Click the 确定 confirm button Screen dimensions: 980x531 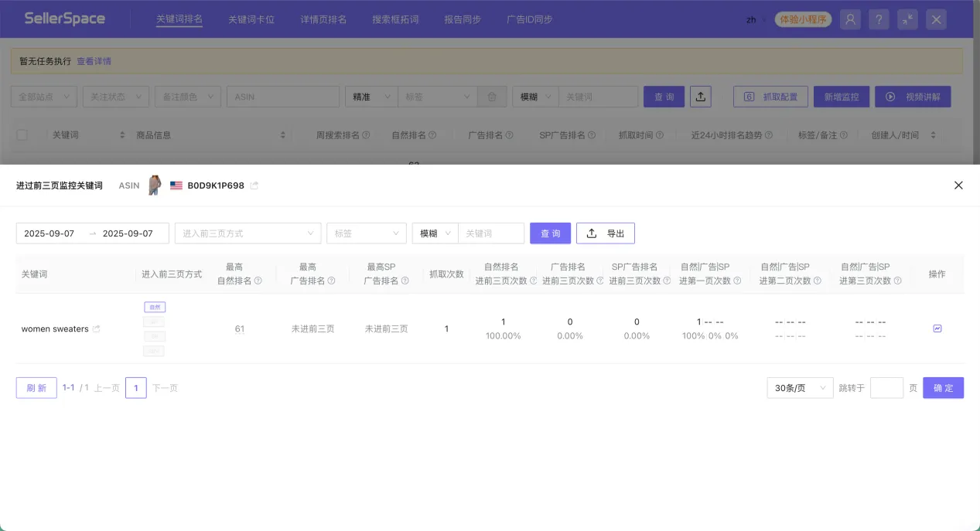click(943, 388)
